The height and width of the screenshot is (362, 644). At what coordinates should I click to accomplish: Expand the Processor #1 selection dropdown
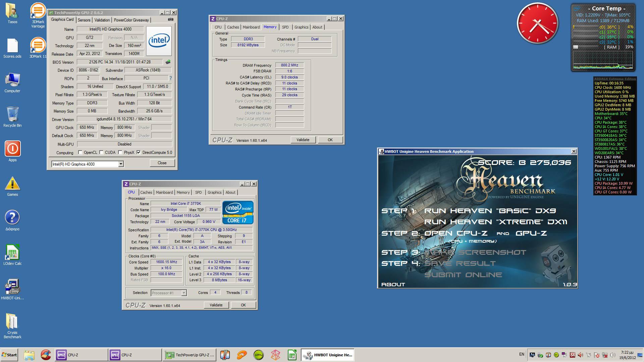click(184, 293)
